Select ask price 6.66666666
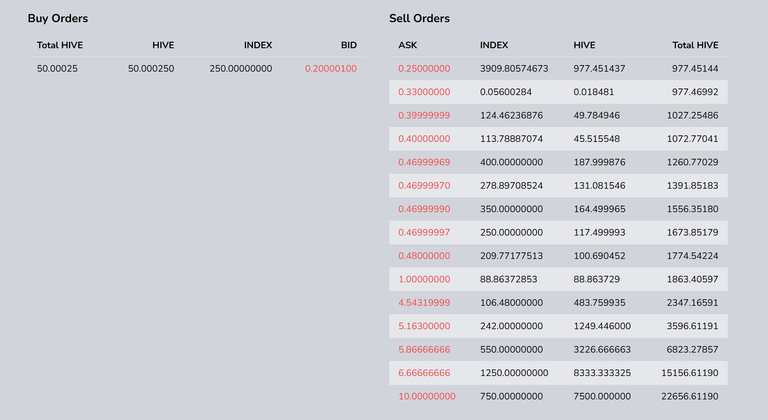The image size is (768, 420). pyautogui.click(x=424, y=373)
